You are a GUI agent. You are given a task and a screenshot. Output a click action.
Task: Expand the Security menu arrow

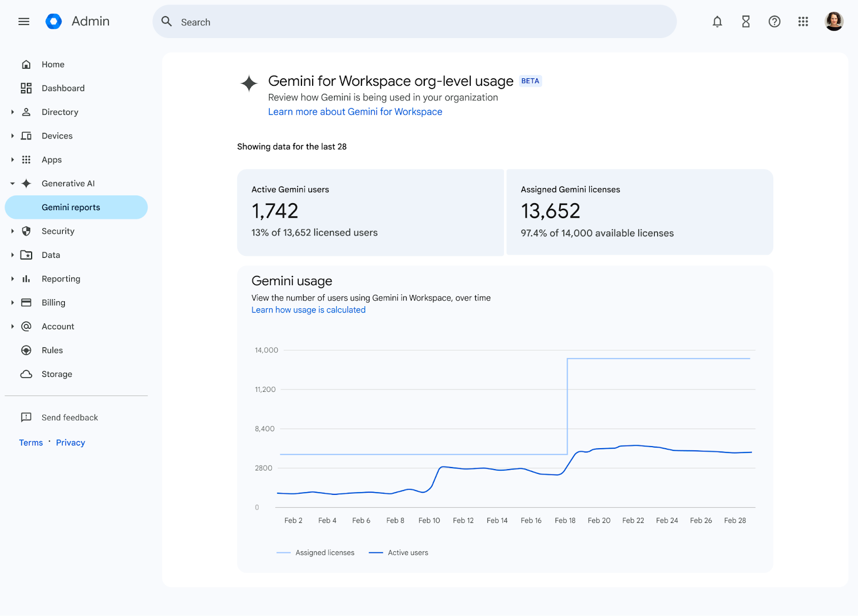click(x=12, y=231)
